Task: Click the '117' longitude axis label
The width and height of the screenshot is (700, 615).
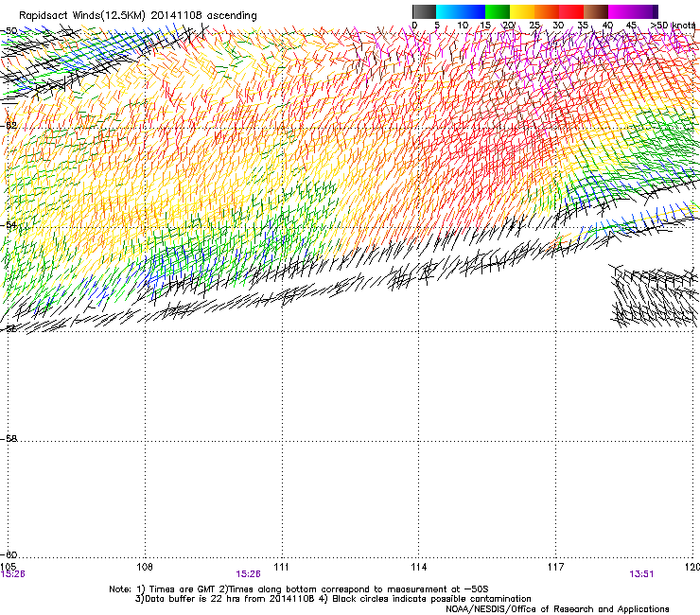Action: (x=556, y=567)
